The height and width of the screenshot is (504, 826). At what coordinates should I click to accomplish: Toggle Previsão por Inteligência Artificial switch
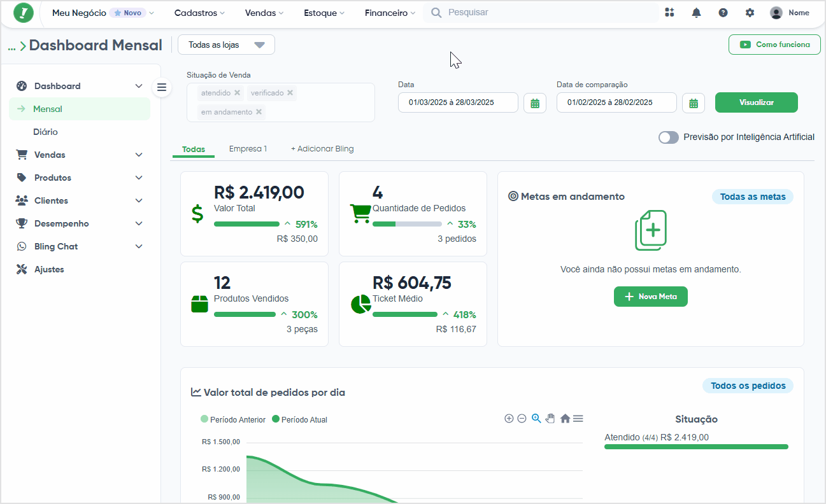pos(669,137)
